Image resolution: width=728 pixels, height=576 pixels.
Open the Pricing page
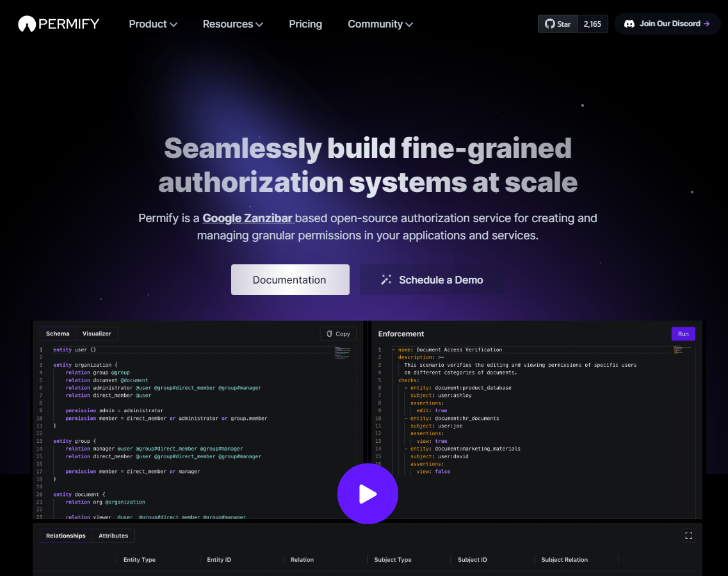pyautogui.click(x=305, y=24)
